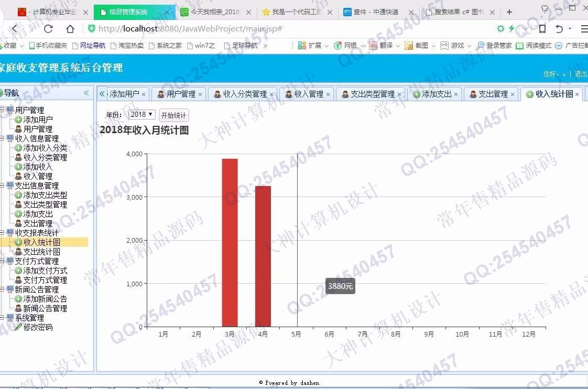
Task: Close the 收入管理 tab
Action: 328,94
